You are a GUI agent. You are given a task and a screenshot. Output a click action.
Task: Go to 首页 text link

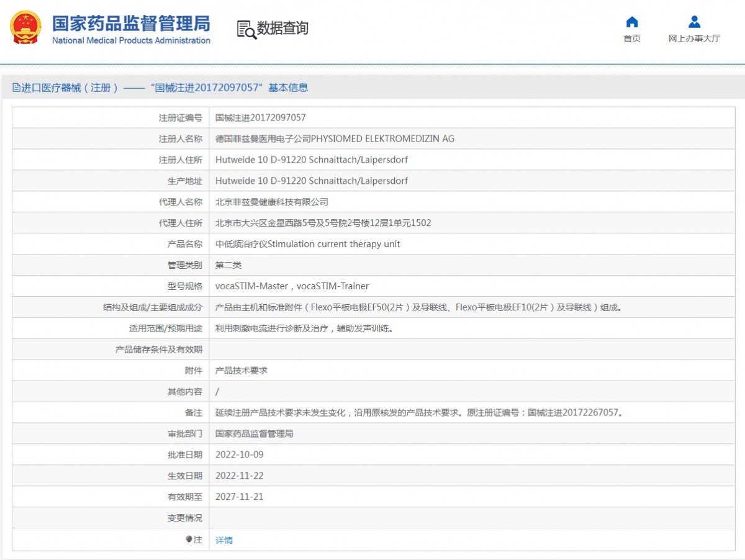tap(632, 38)
